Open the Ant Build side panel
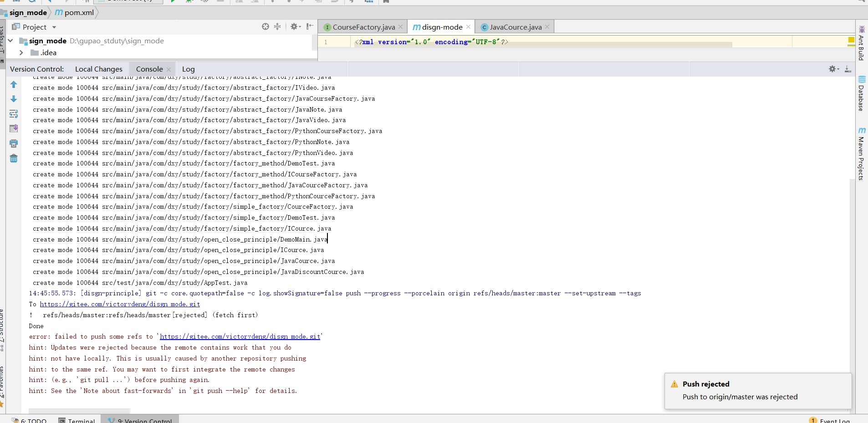Image resolution: width=868 pixels, height=423 pixels. tap(861, 43)
